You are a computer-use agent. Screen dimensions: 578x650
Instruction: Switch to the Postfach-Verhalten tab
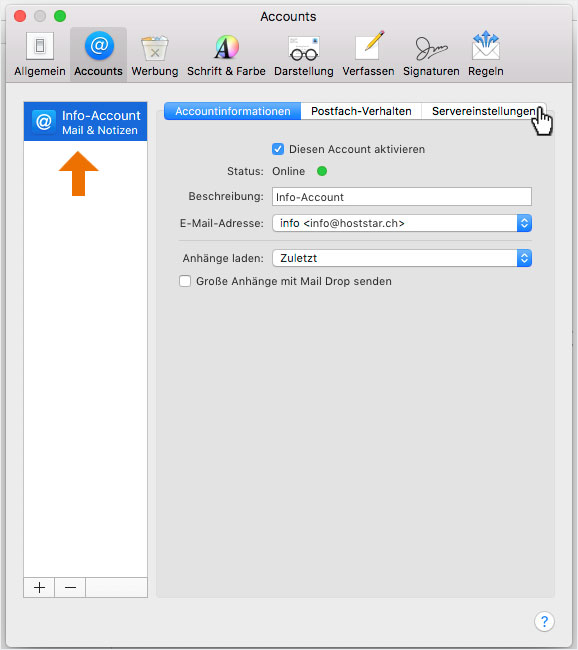[361, 111]
